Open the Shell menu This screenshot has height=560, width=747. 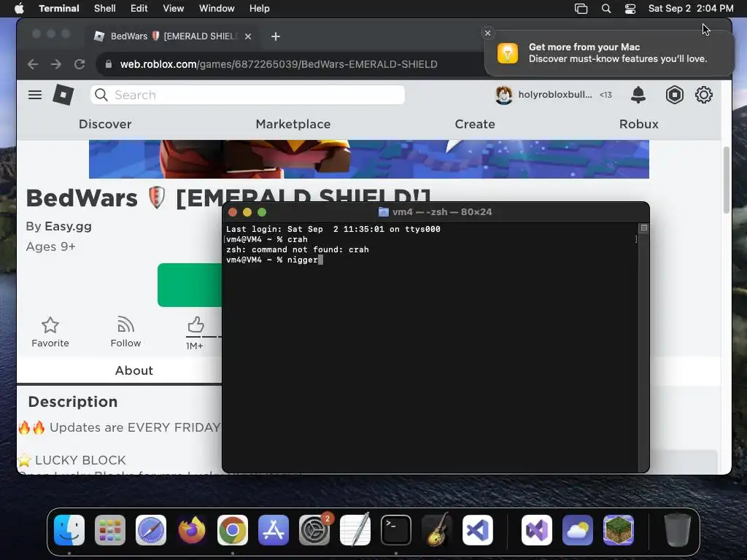coord(104,8)
